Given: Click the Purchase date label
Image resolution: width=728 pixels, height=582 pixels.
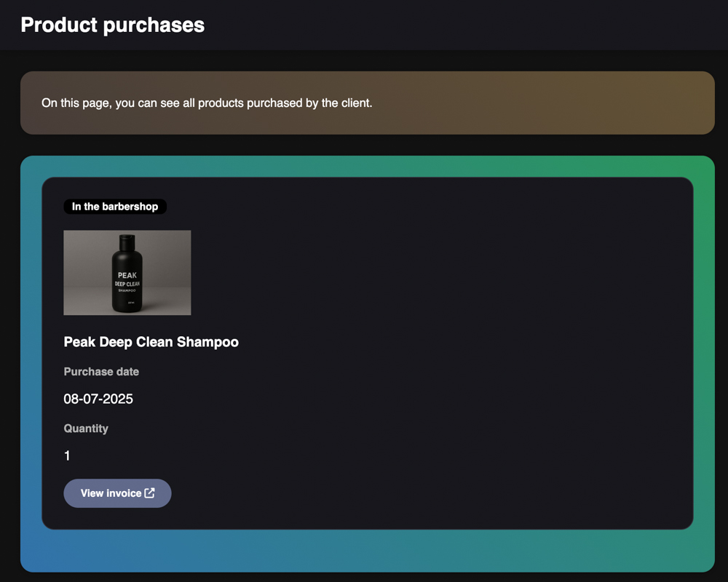Looking at the screenshot, I should tap(101, 372).
